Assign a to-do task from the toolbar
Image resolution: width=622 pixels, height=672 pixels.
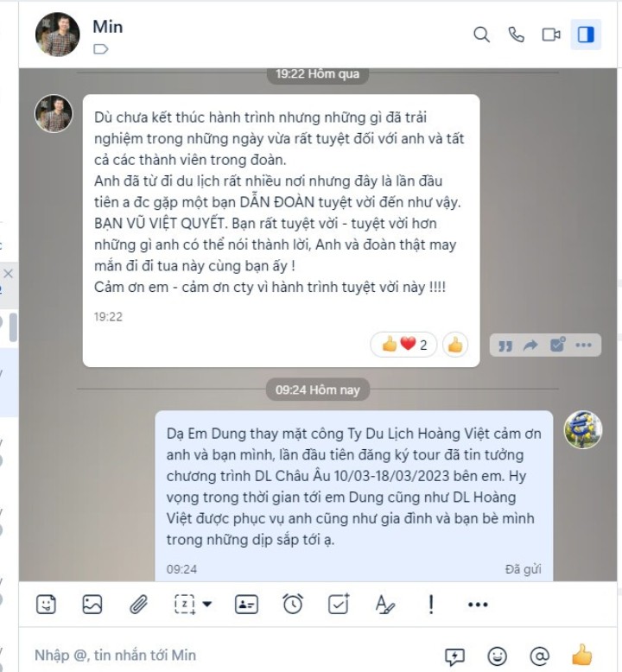[x=339, y=605]
